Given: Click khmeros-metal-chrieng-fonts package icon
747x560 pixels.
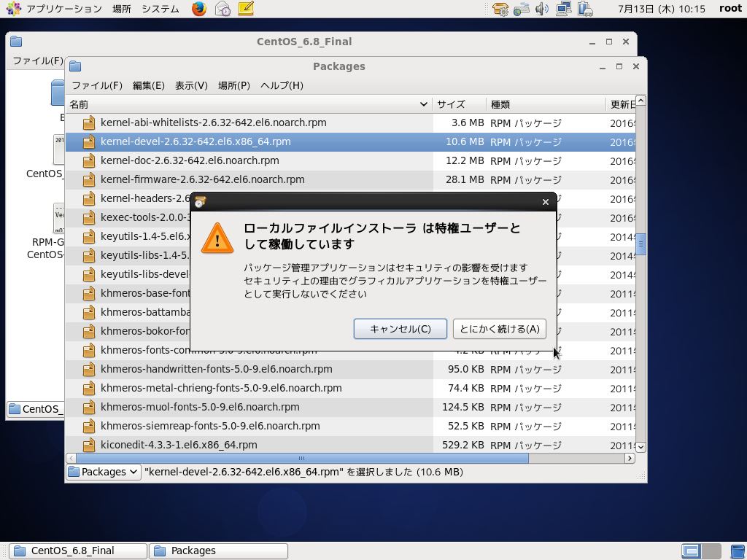Looking at the screenshot, I should [x=88, y=389].
